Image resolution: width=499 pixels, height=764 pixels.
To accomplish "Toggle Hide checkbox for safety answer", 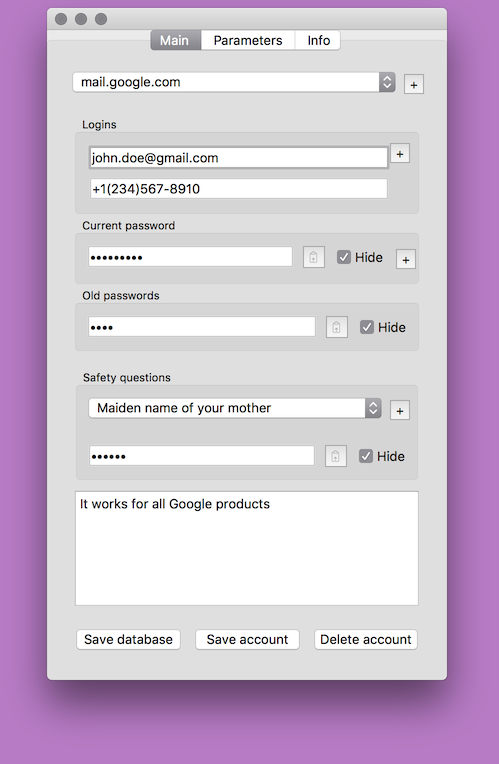I will (366, 456).
